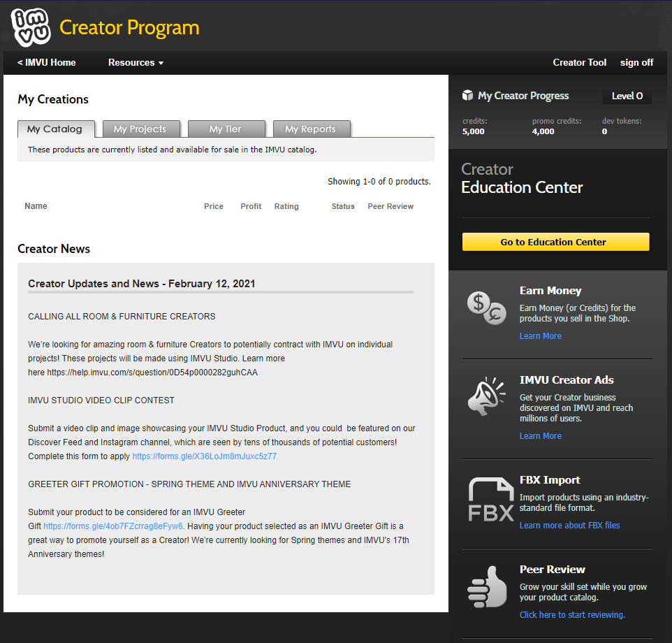Click the Name column header
This screenshot has width=672, height=643.
pyautogui.click(x=36, y=205)
